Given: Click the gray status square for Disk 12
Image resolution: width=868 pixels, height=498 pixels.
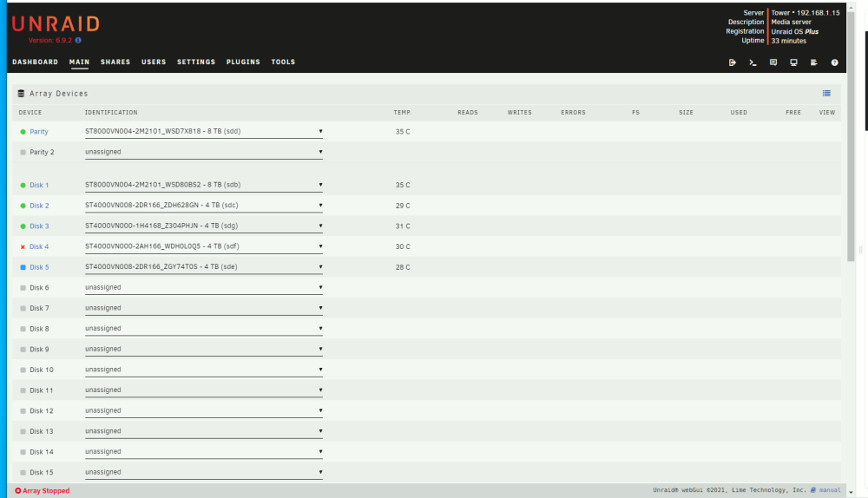Looking at the screenshot, I should point(23,411).
